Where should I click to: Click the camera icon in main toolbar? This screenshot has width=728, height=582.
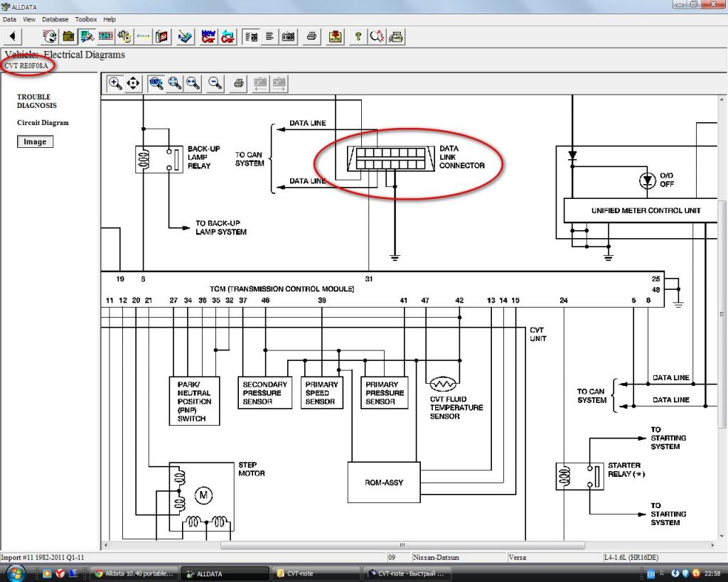tap(289, 36)
